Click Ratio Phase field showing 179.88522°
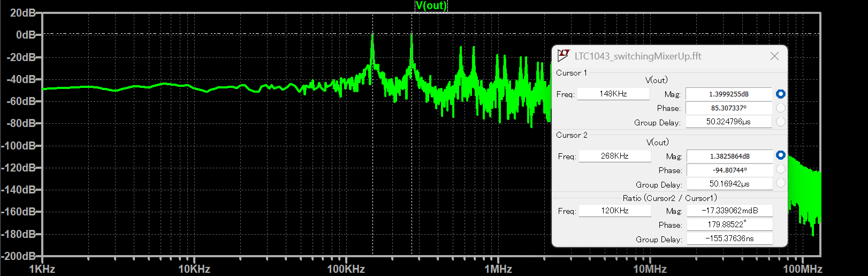Screen dimensions: 868x276 [729, 225]
